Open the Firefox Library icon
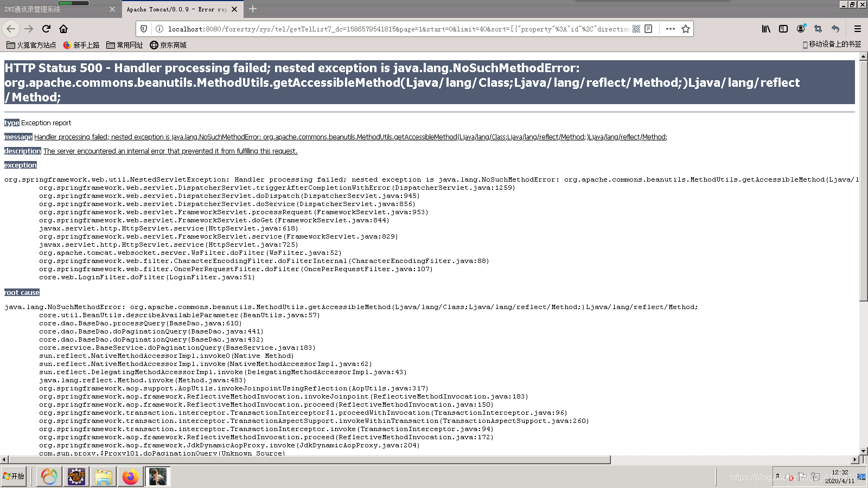This screenshot has height=488, width=868. coord(766,29)
